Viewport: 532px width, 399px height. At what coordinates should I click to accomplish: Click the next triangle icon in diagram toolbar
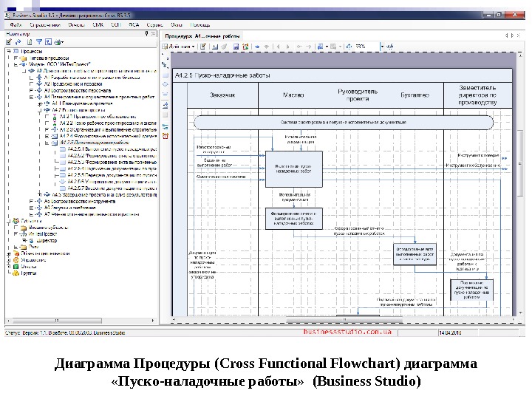coord(288,47)
